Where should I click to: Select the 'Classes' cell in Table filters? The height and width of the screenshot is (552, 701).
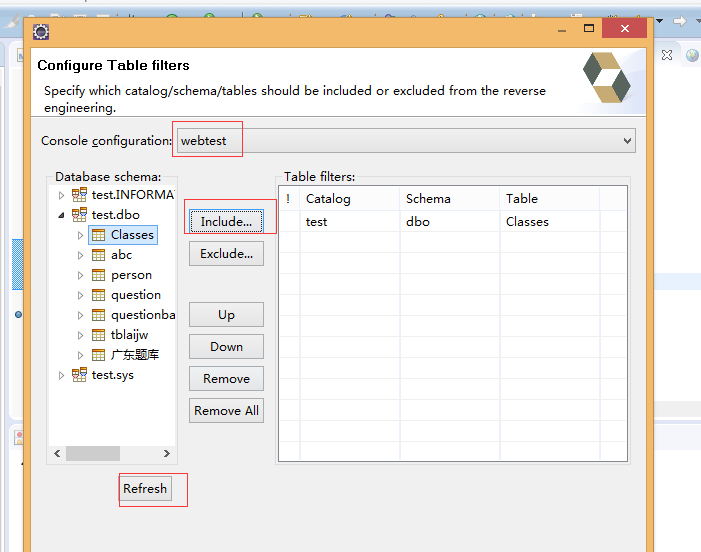[x=549, y=222]
